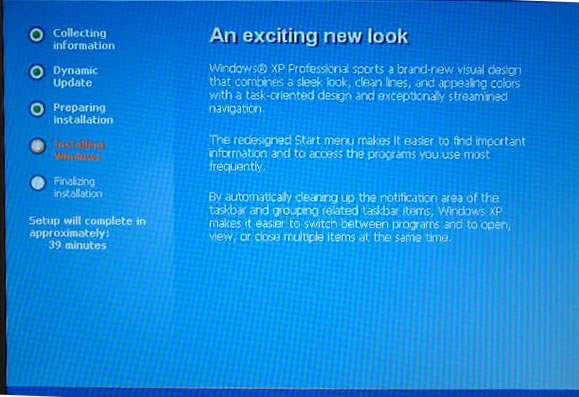This screenshot has height=397, width=579.
Task: Click the word frequently ending second paragraph
Action: click(x=237, y=167)
